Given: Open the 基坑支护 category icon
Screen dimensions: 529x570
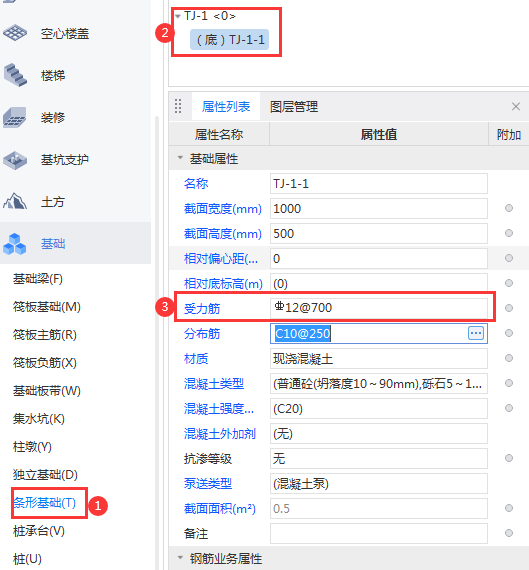Looking at the screenshot, I should click(15, 160).
